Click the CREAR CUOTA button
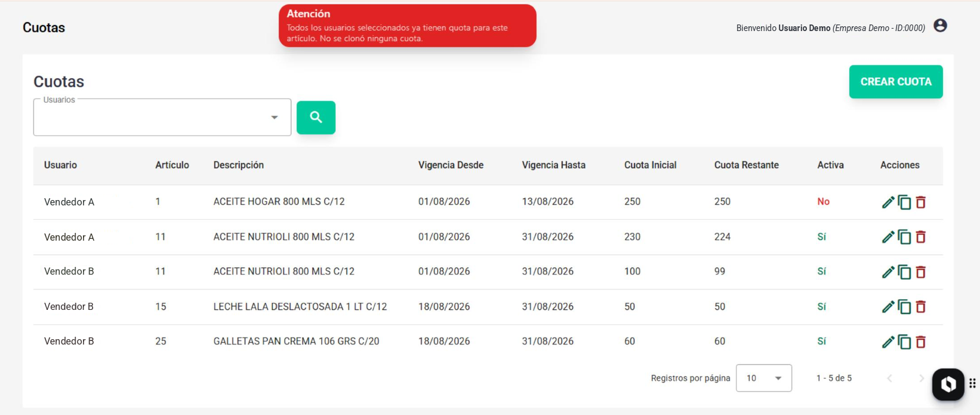980x415 pixels. coord(896,82)
